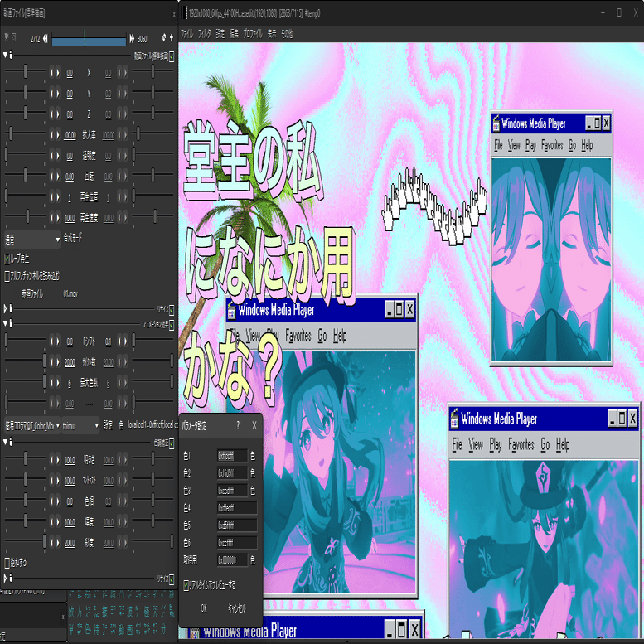Screen dimensions: 644x644
Task: Close the パラメータ設定 dialog with X
Action: pos(254,425)
